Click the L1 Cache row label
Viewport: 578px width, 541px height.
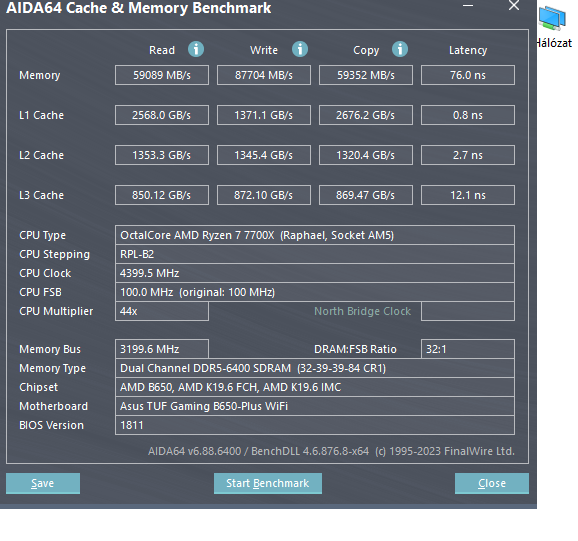click(x=41, y=115)
